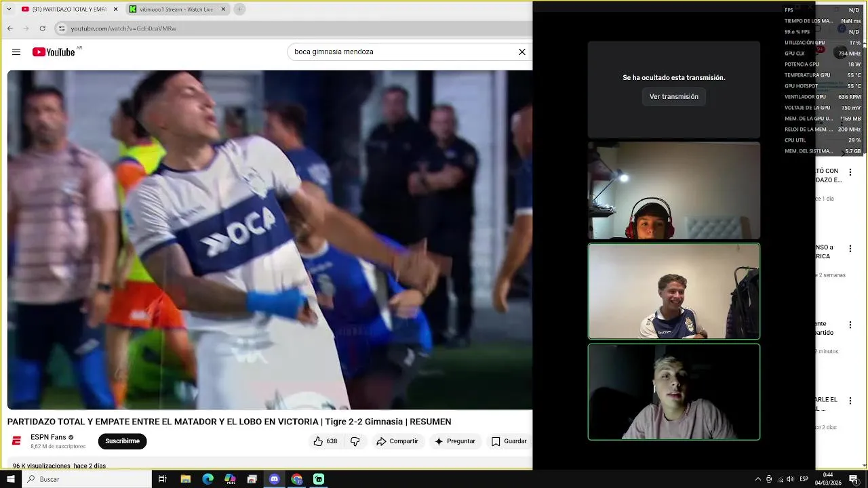This screenshot has height=488, width=868.
Task: Select the webcam tile with red headphones
Action: pyautogui.click(x=674, y=190)
